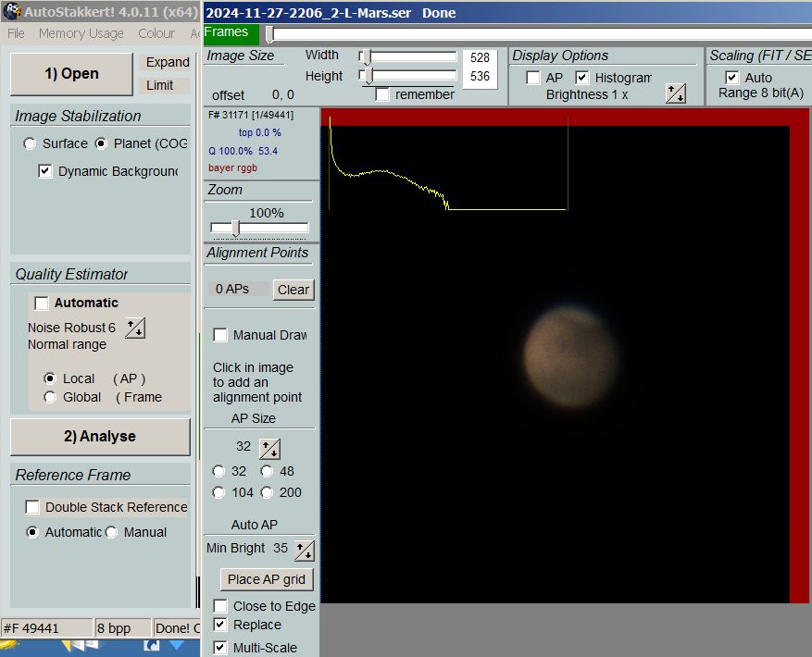Click the AutoStakkert application logo icon
The width and height of the screenshot is (812, 657).
click(x=12, y=11)
